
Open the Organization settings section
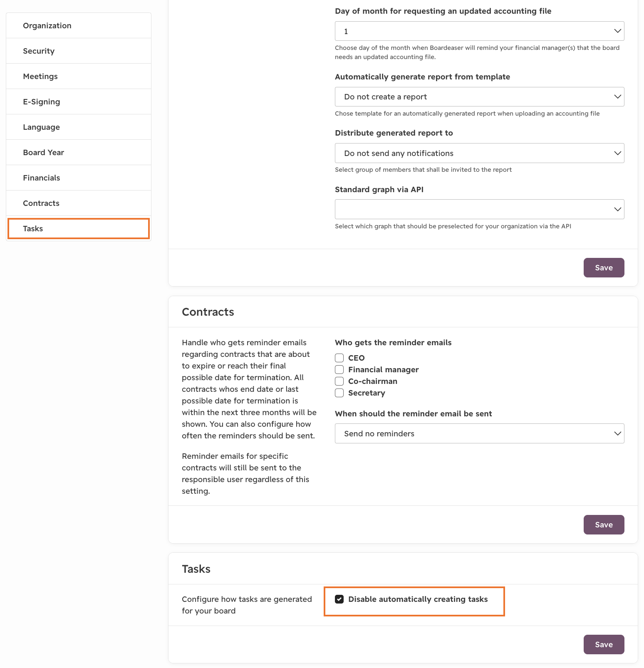79,25
